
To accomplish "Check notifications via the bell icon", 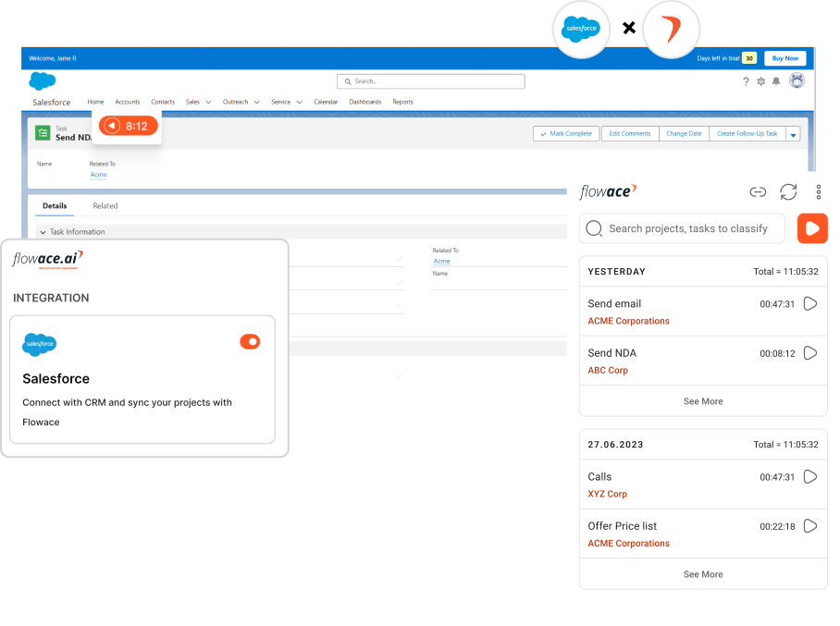I will [x=777, y=81].
